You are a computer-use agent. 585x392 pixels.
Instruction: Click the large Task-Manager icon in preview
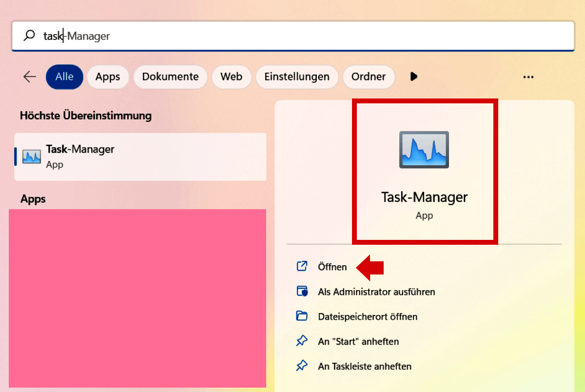pyautogui.click(x=424, y=150)
